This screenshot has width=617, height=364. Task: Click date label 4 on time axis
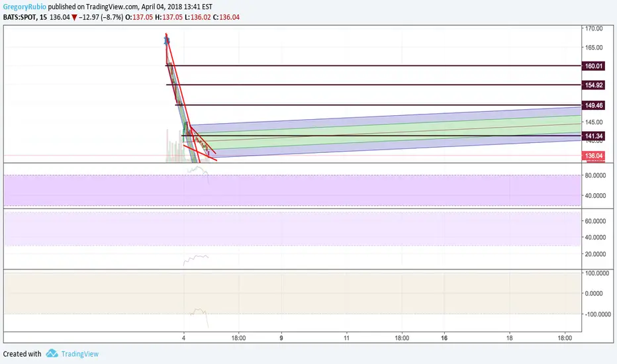point(183,338)
